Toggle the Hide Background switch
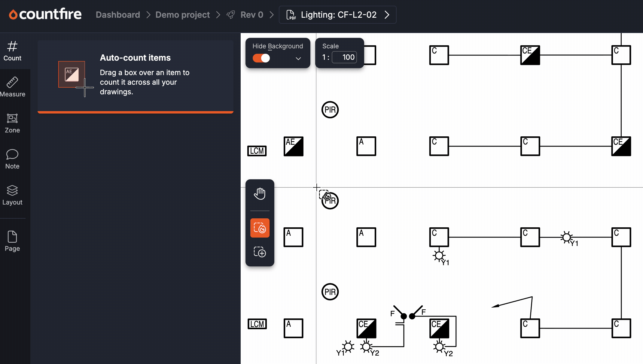The height and width of the screenshot is (364, 643). point(261,58)
